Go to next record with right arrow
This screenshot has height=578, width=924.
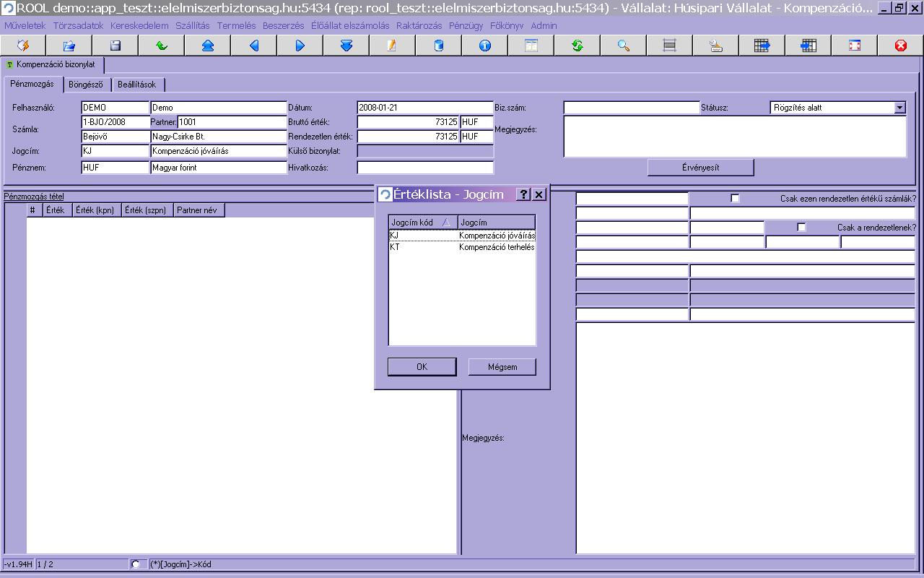(x=300, y=46)
